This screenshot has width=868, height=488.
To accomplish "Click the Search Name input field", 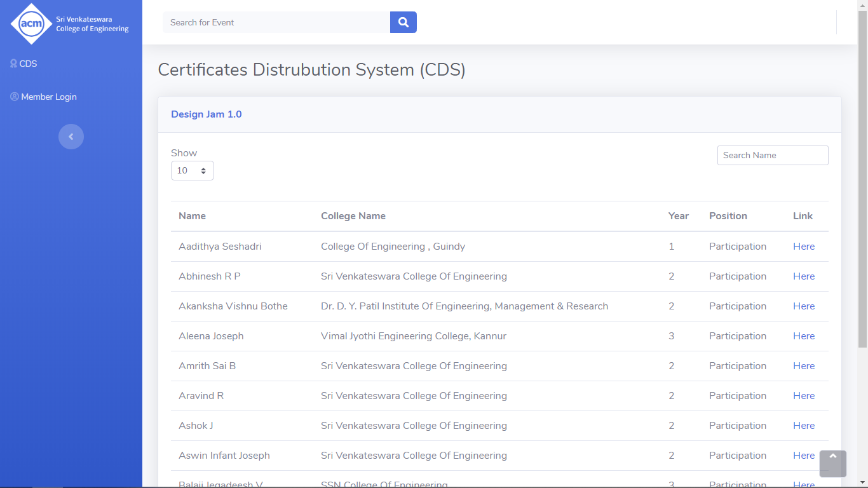I will tap(772, 155).
